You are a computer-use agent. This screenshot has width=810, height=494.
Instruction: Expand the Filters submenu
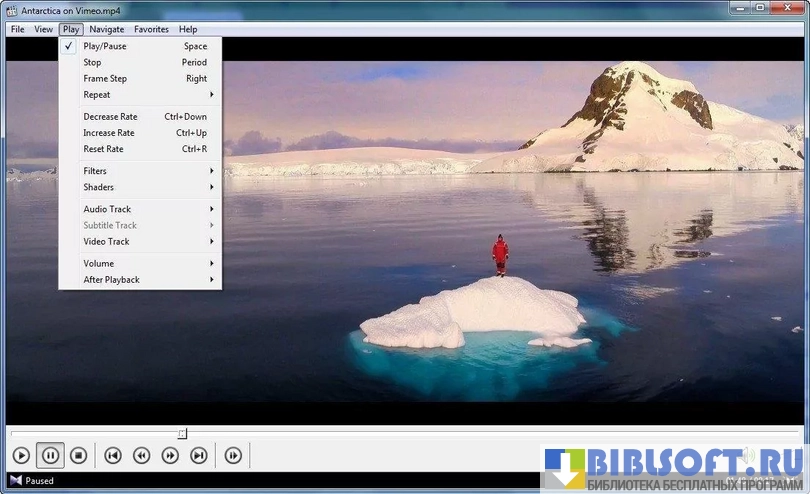pos(95,171)
